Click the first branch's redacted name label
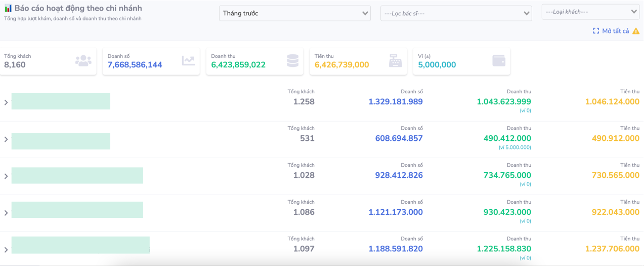Screen dimensions: 644x266 point(61,101)
